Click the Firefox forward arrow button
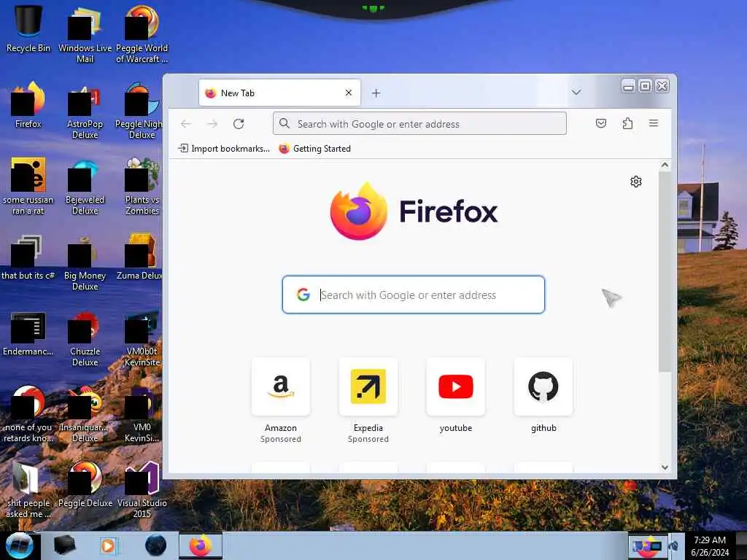 click(x=212, y=124)
